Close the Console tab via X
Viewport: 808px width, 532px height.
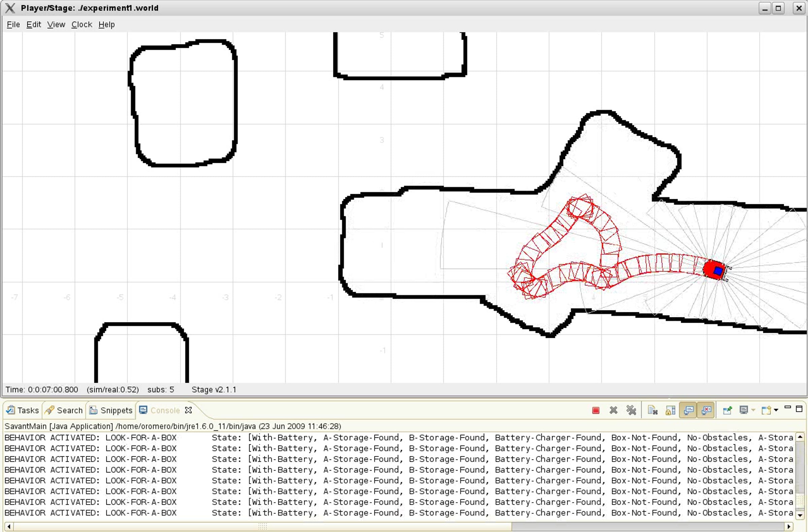189,411
